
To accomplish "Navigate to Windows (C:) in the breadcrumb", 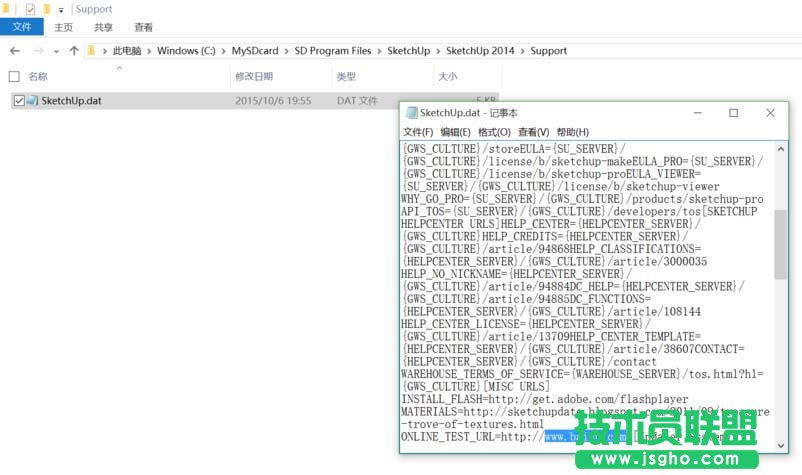I will click(186, 51).
